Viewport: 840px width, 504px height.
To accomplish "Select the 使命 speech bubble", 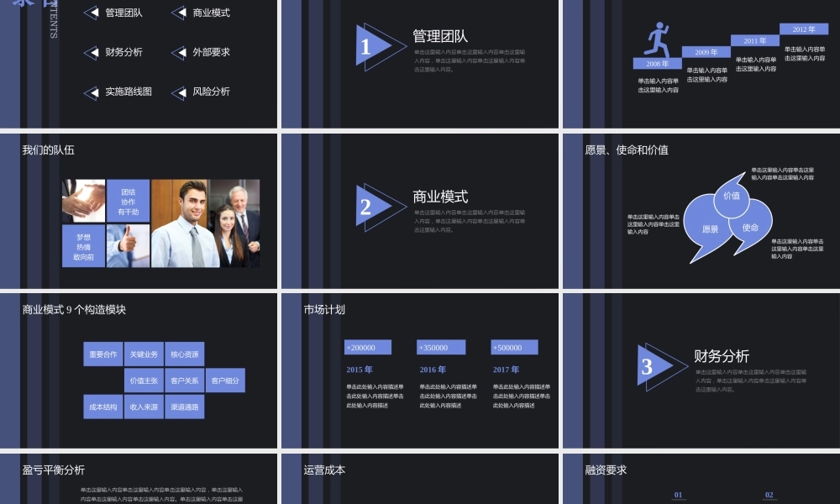I will [750, 227].
